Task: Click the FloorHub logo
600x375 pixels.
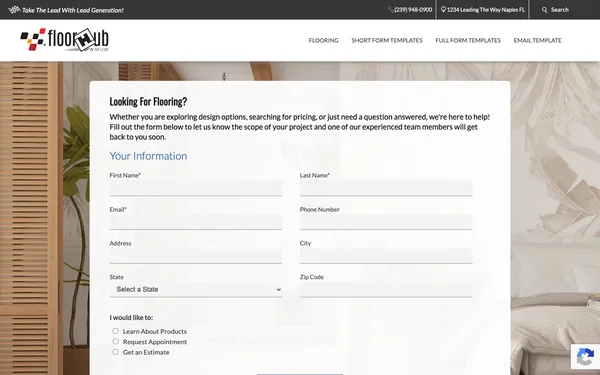Action: 64,40
